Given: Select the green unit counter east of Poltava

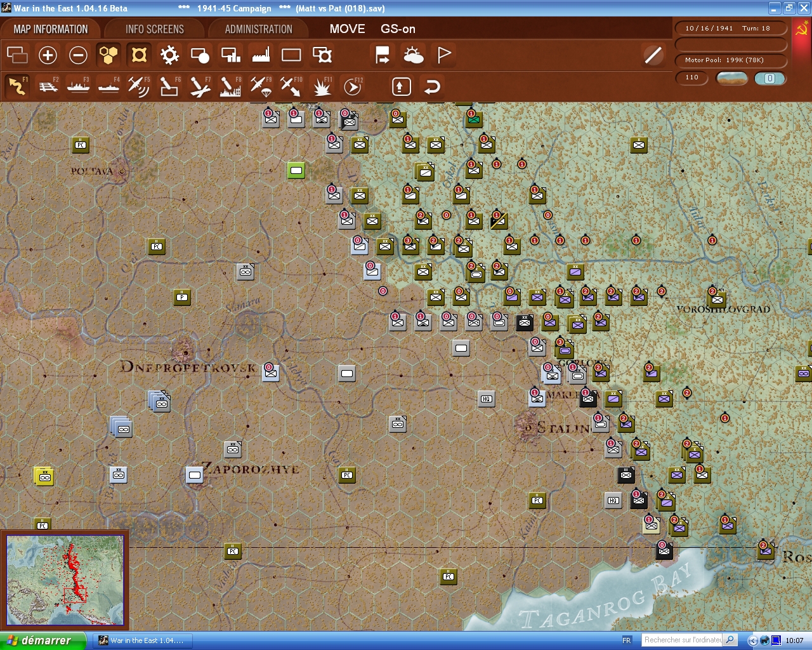Looking at the screenshot, I should [296, 170].
